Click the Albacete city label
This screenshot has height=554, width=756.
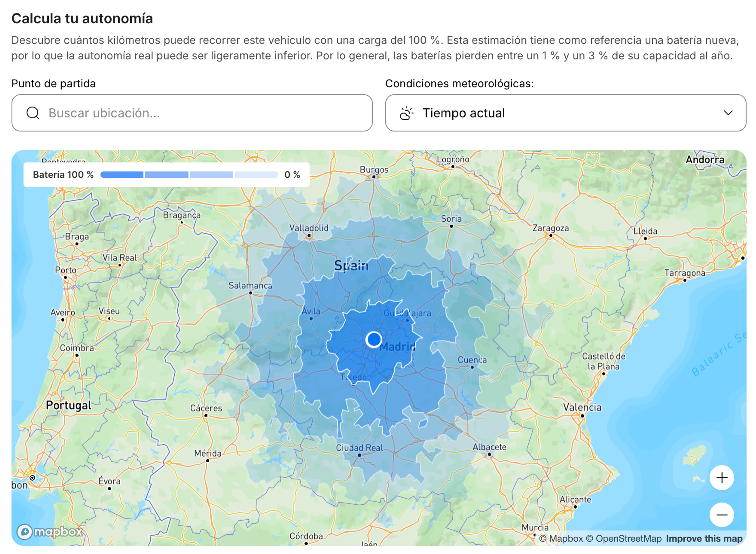(489, 447)
